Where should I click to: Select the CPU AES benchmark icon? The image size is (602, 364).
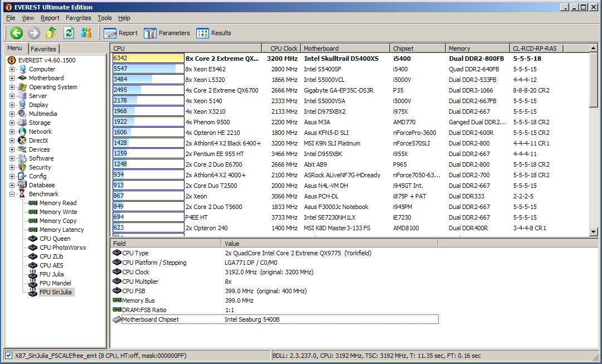33,265
